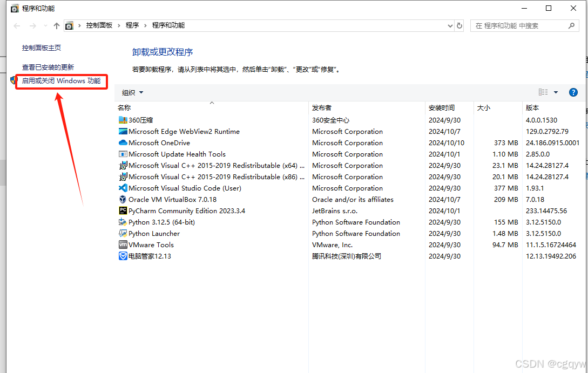The height and width of the screenshot is (373, 588).
Task: Click the Oracle VM VirtualBox icon
Action: [123, 199]
